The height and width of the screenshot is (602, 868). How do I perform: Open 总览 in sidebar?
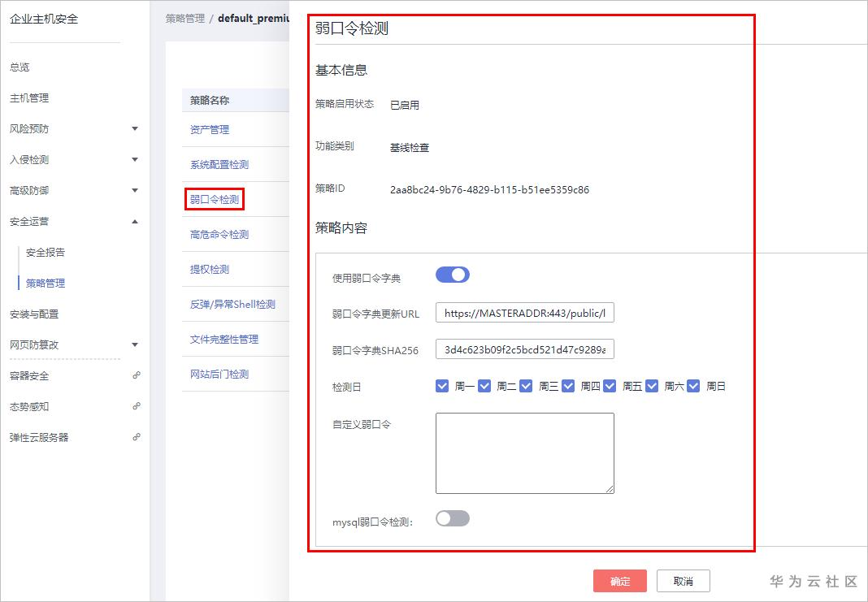pos(20,67)
